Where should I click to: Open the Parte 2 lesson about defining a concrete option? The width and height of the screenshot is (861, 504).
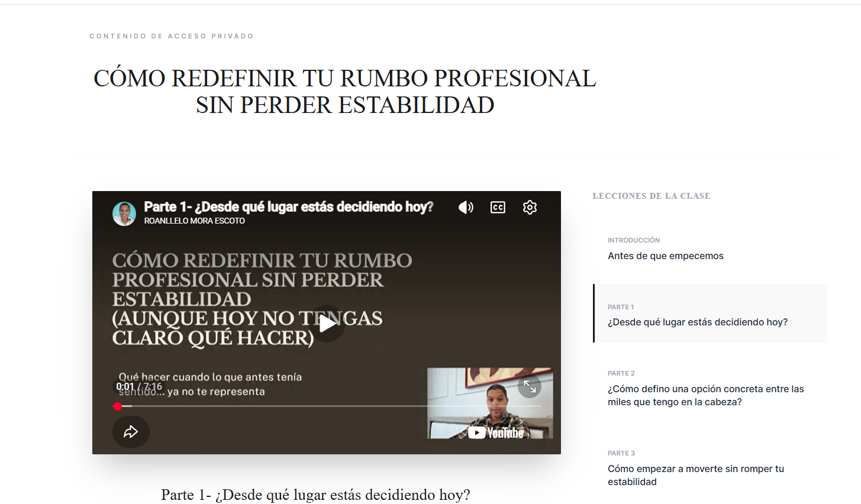(x=710, y=388)
